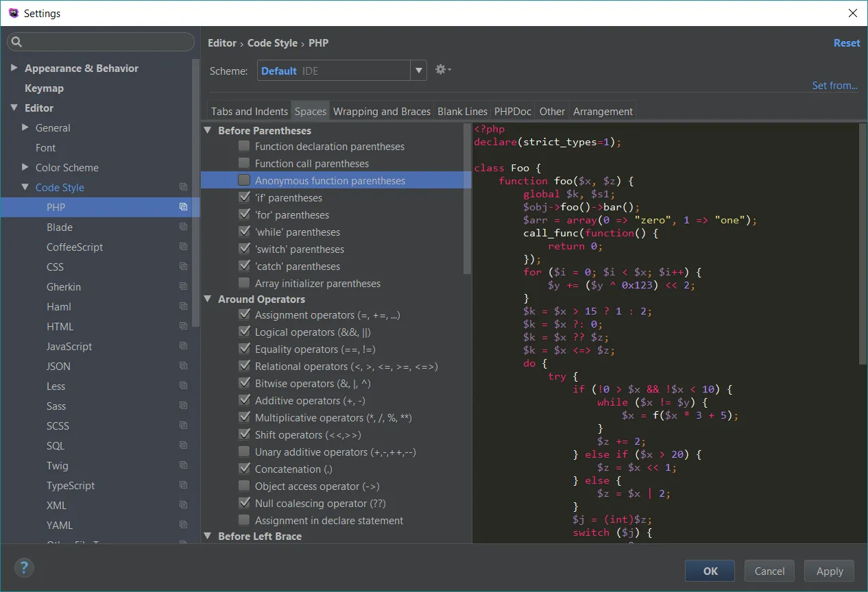Viewport: 868px width, 592px height.
Task: Click the copy icon beside JavaScript
Action: [183, 346]
